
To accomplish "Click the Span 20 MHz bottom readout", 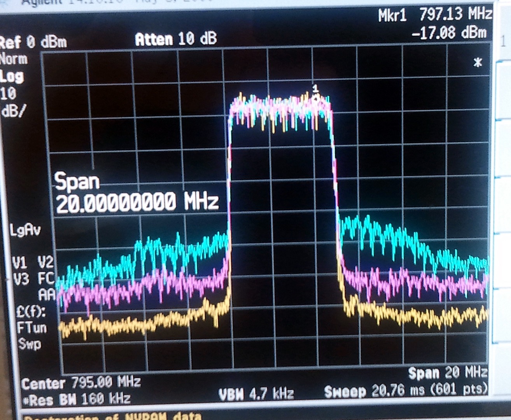I will (x=448, y=373).
